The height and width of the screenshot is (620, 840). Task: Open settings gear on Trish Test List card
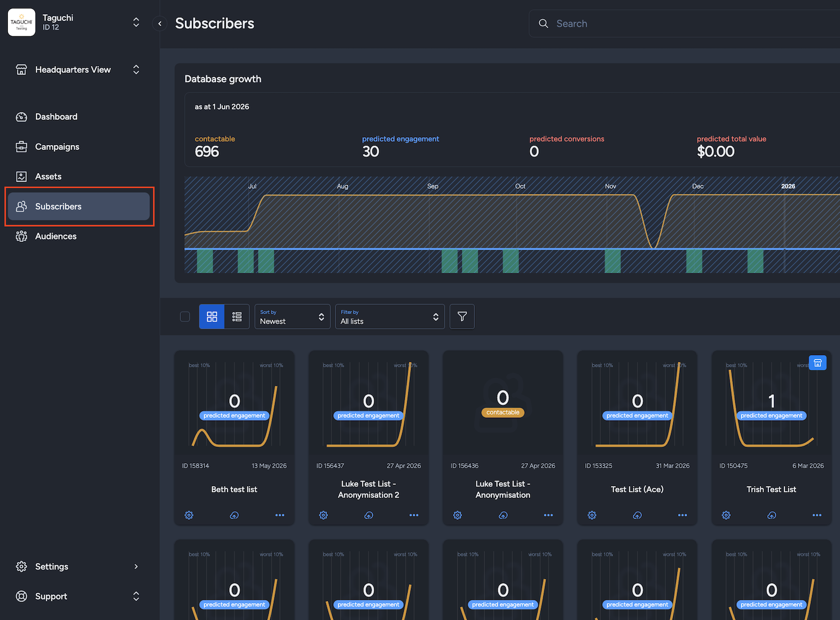(726, 515)
